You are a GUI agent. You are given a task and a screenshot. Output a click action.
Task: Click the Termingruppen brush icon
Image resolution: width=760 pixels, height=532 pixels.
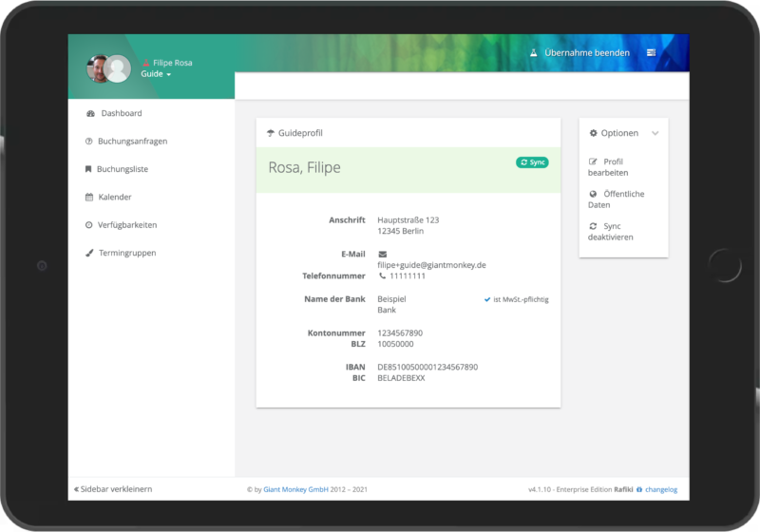point(89,254)
